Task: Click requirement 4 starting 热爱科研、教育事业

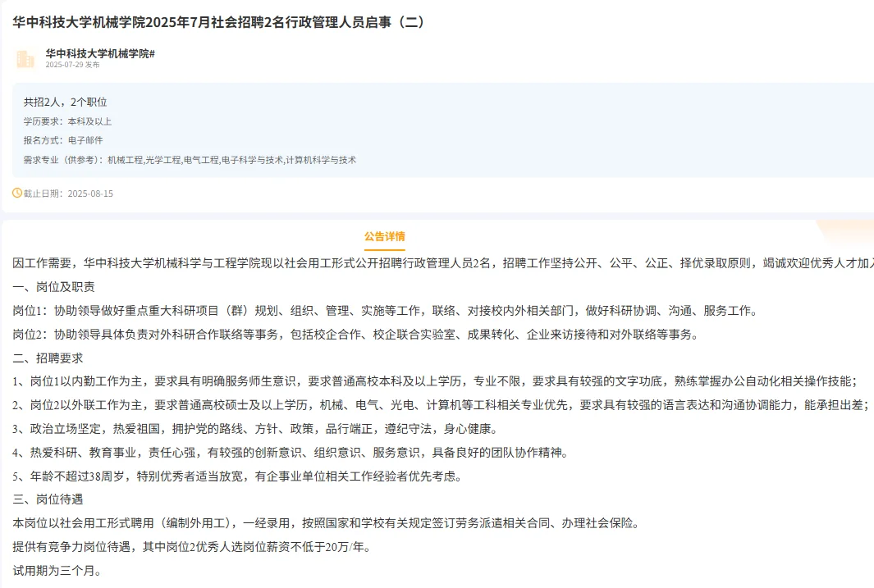Action: pyautogui.click(x=291, y=453)
